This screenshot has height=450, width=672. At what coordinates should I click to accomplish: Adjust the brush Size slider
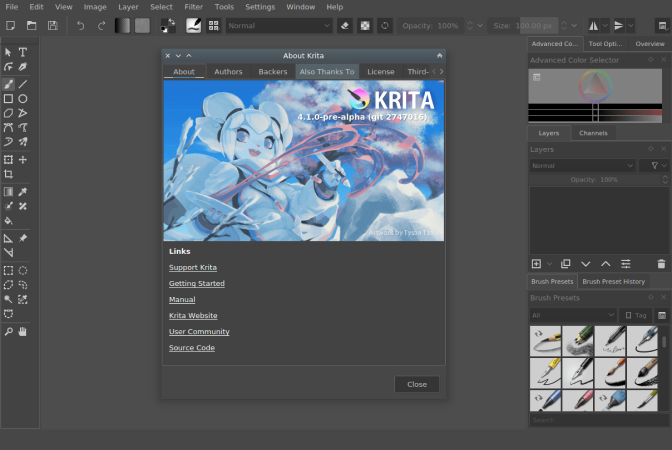pos(524,26)
